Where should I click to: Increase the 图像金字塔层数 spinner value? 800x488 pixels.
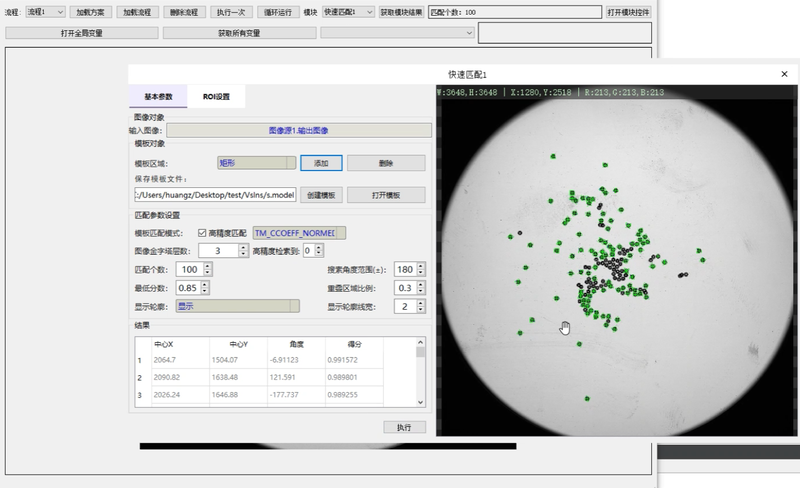coord(244,246)
